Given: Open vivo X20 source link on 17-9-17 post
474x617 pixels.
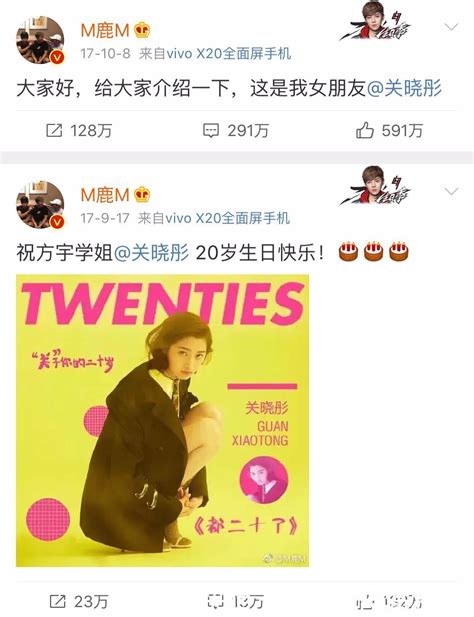Looking at the screenshot, I should click(x=227, y=218).
